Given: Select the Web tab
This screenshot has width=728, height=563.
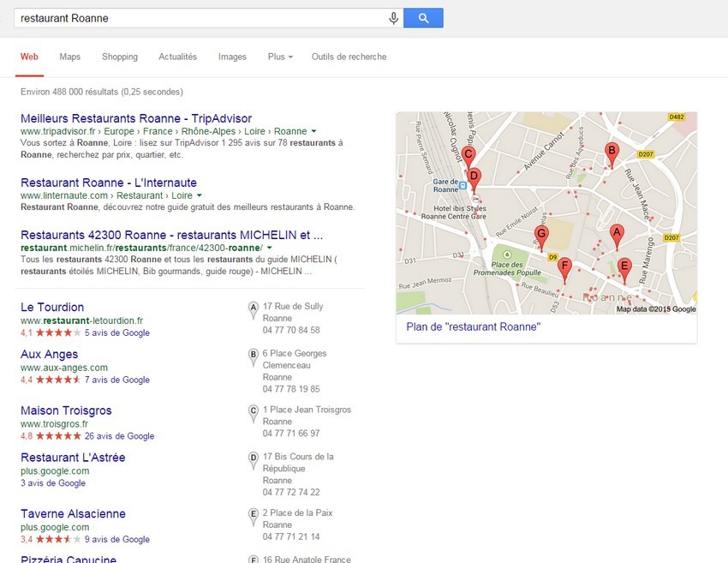Looking at the screenshot, I should coord(29,57).
